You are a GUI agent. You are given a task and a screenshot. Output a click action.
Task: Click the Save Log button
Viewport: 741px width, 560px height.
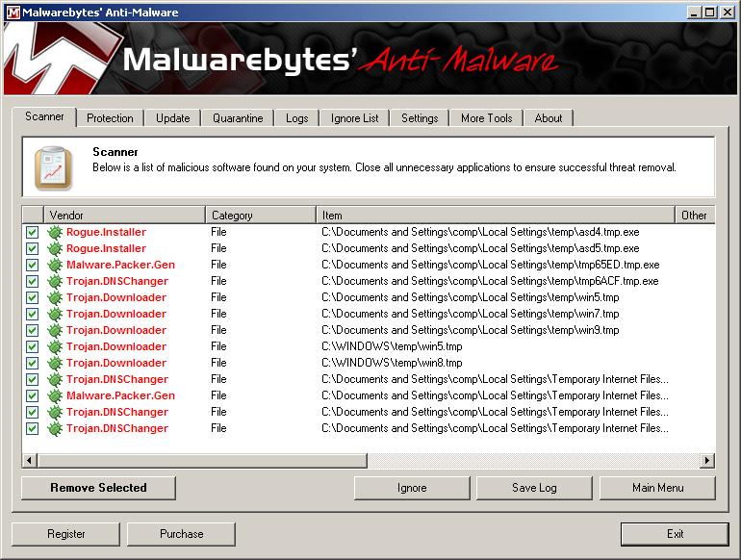[x=534, y=488]
